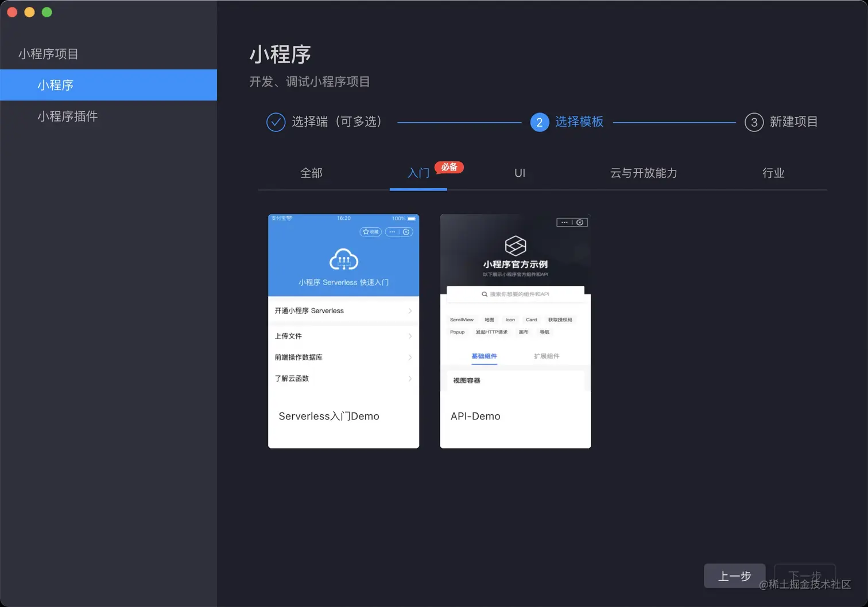
Task: Click the 导航 tag in API-Demo preview
Action: (544, 332)
